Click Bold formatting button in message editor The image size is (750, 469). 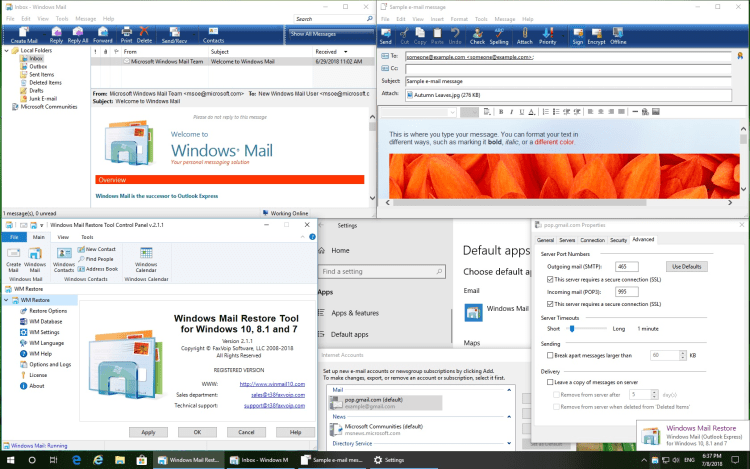click(x=501, y=112)
